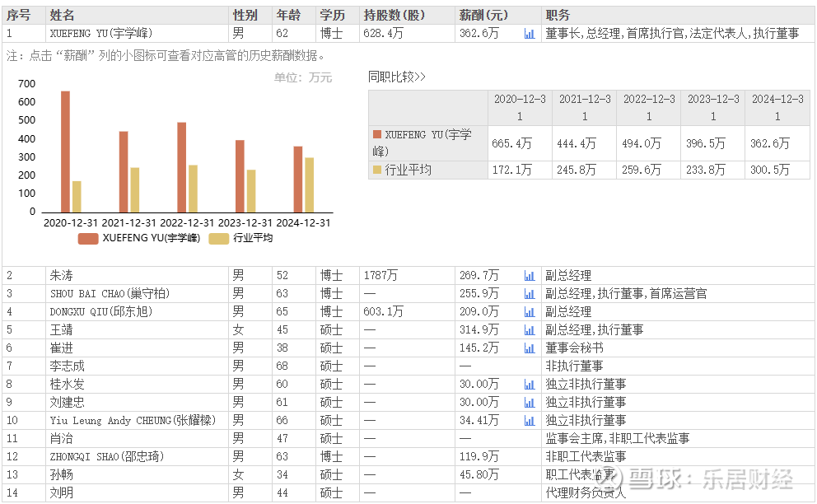This screenshot has height=504, width=817.
Task: Click 行业平均 legend swatch below chart
Action: click(219, 238)
